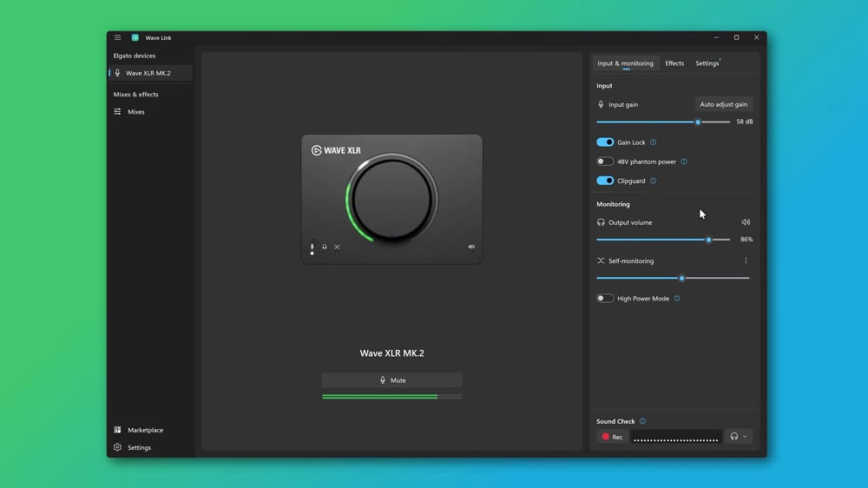Close the Wave Link window

(x=756, y=37)
